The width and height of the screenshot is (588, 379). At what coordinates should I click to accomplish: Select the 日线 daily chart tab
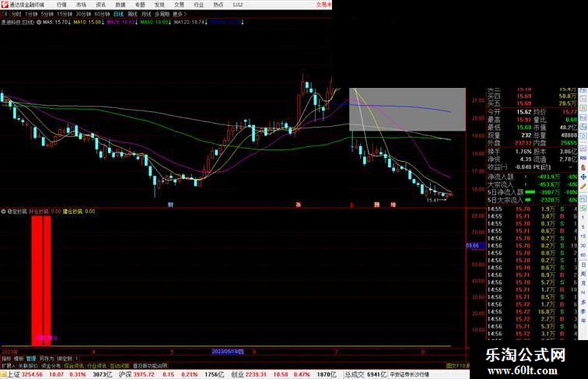[x=118, y=14]
